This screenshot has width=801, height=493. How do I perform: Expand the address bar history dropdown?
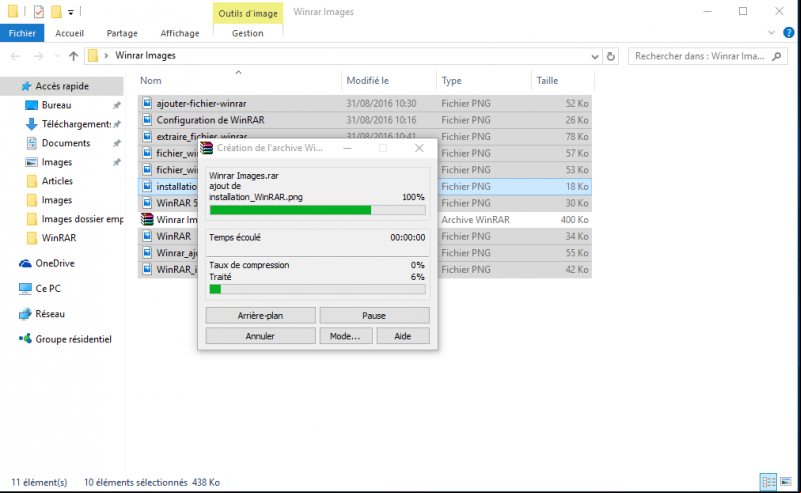[595, 56]
